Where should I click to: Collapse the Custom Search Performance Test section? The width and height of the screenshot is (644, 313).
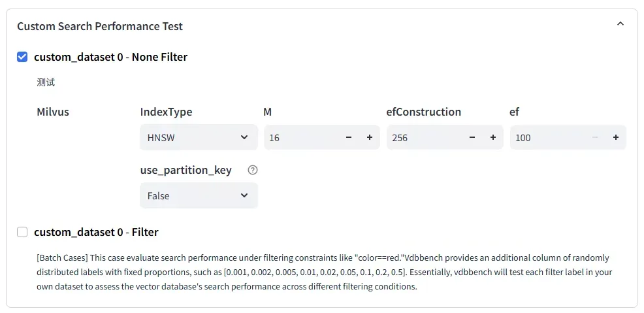coord(620,24)
